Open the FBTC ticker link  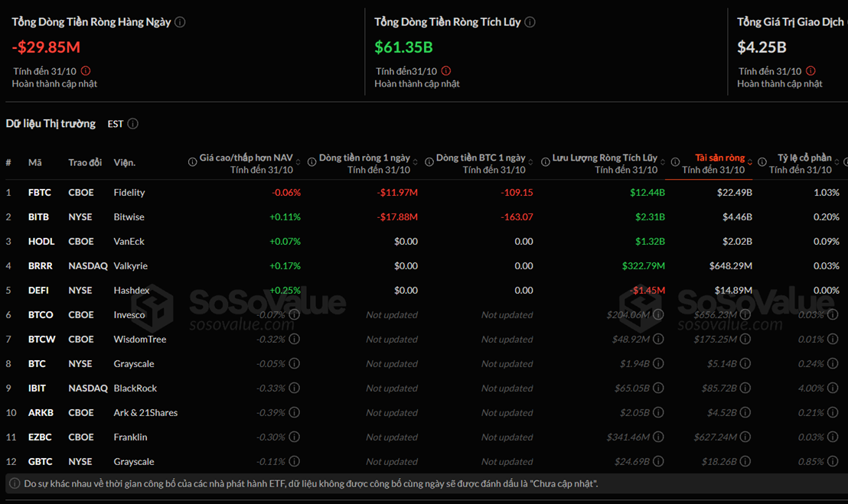click(39, 193)
